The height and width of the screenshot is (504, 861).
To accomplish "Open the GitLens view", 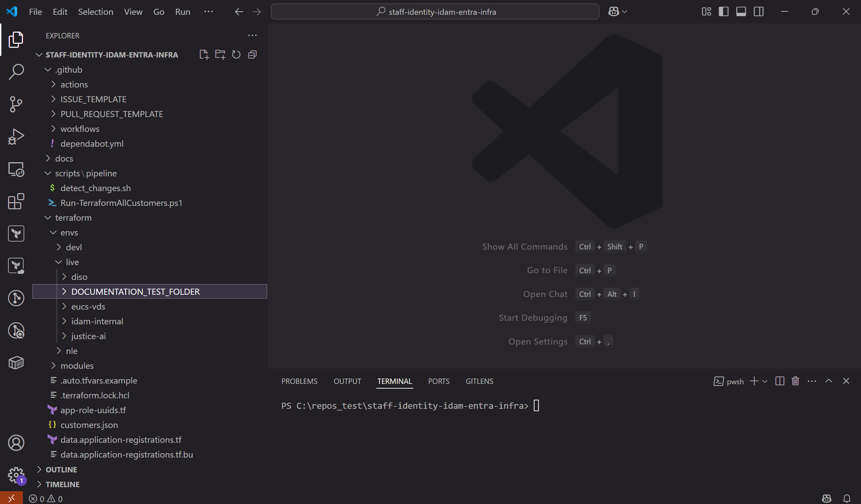I will click(x=16, y=298).
